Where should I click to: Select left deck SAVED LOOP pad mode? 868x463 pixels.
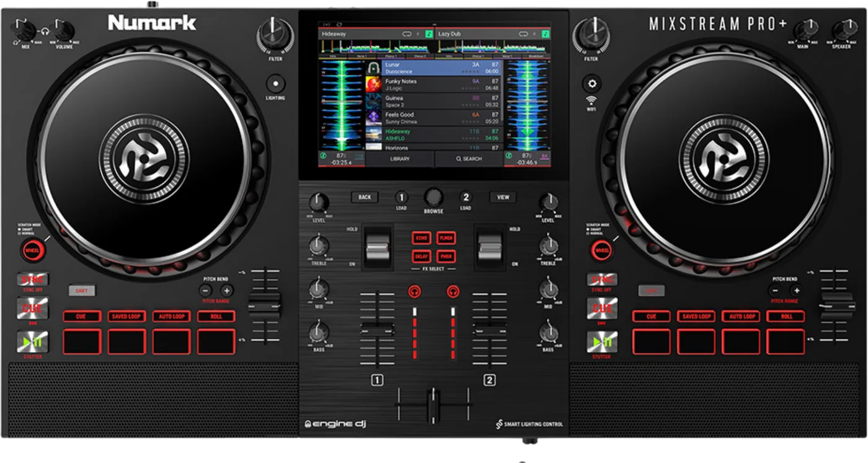click(x=126, y=317)
